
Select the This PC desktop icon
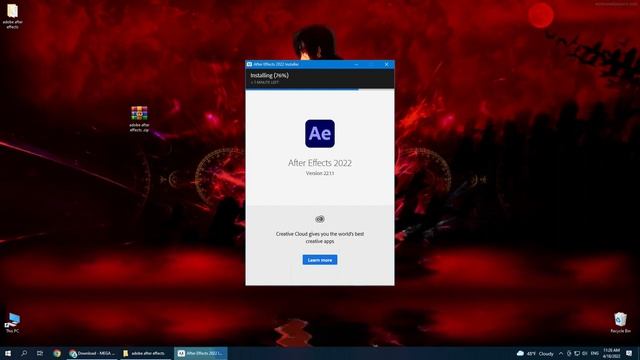click(12, 322)
